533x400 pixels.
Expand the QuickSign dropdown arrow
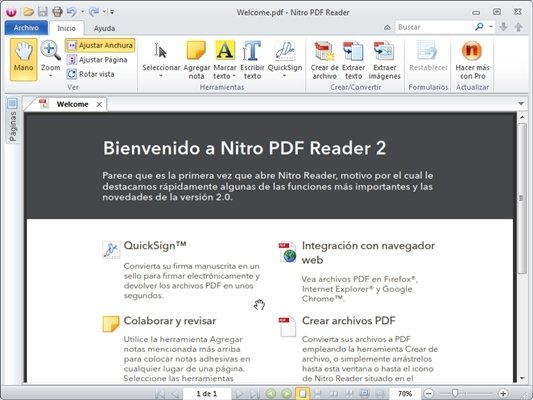(285, 76)
